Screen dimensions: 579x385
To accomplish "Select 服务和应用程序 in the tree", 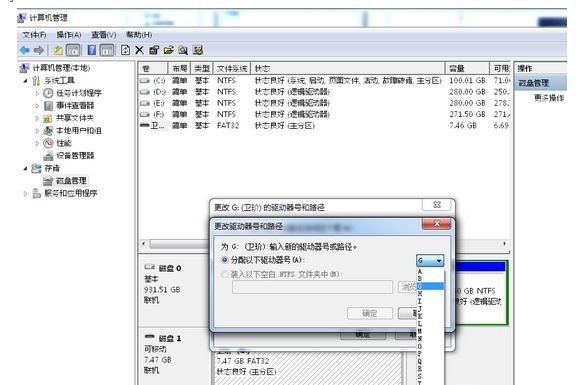I will point(71,193).
